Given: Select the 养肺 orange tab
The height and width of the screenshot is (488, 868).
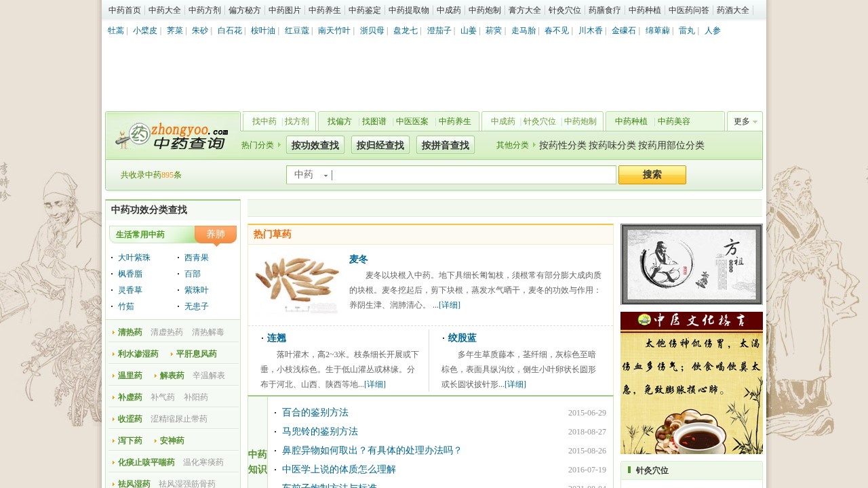Looking at the screenshot, I should click(x=216, y=234).
